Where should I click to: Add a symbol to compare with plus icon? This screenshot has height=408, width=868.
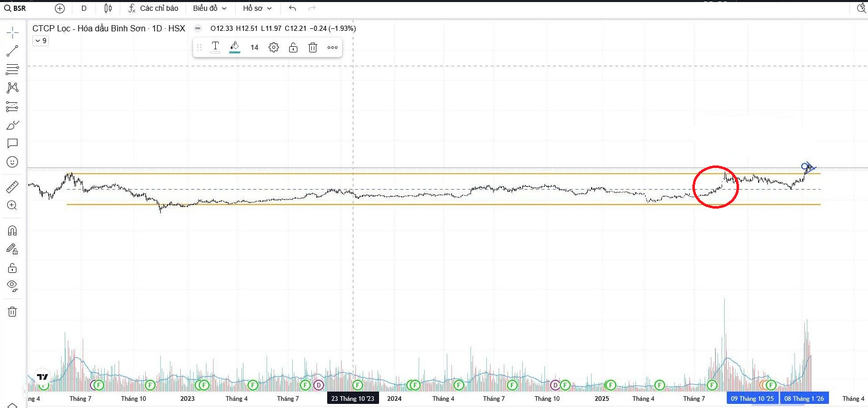[60, 8]
